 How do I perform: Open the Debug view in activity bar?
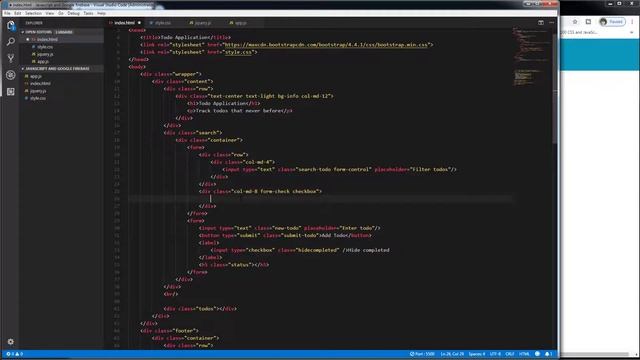[11, 75]
